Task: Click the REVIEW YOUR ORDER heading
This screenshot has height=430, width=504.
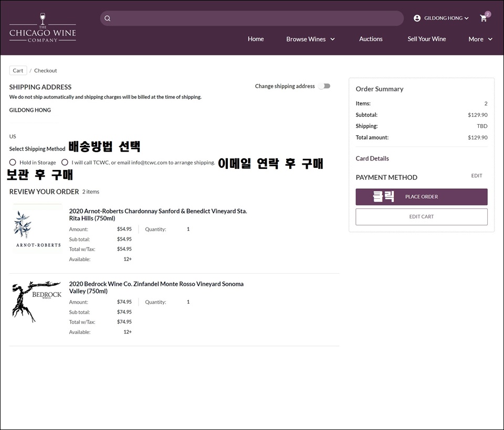Action: 44,192
